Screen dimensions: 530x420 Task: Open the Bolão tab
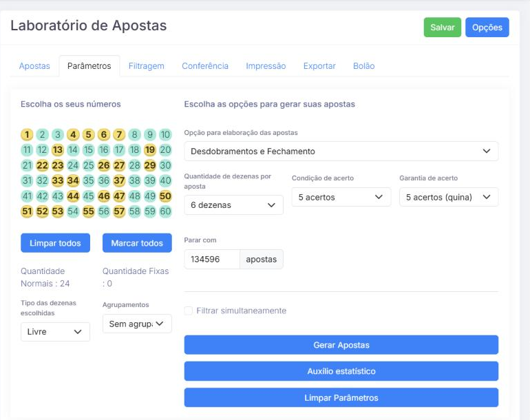(364, 66)
